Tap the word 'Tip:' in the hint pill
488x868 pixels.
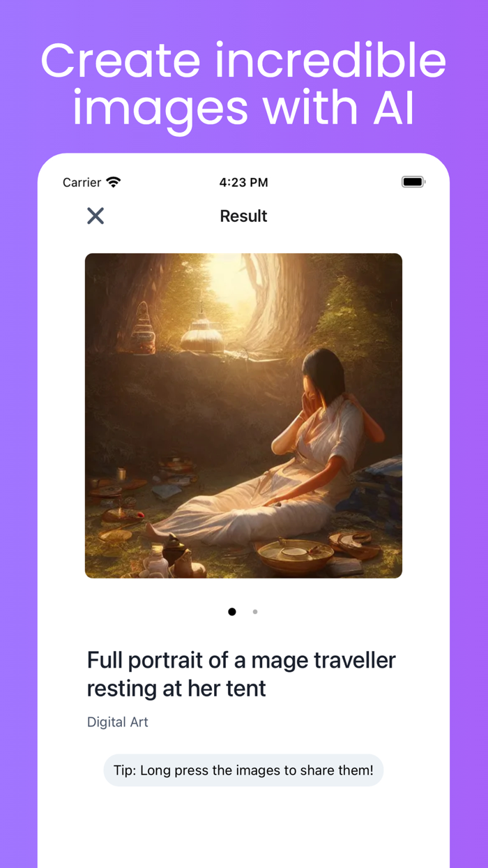[125, 770]
